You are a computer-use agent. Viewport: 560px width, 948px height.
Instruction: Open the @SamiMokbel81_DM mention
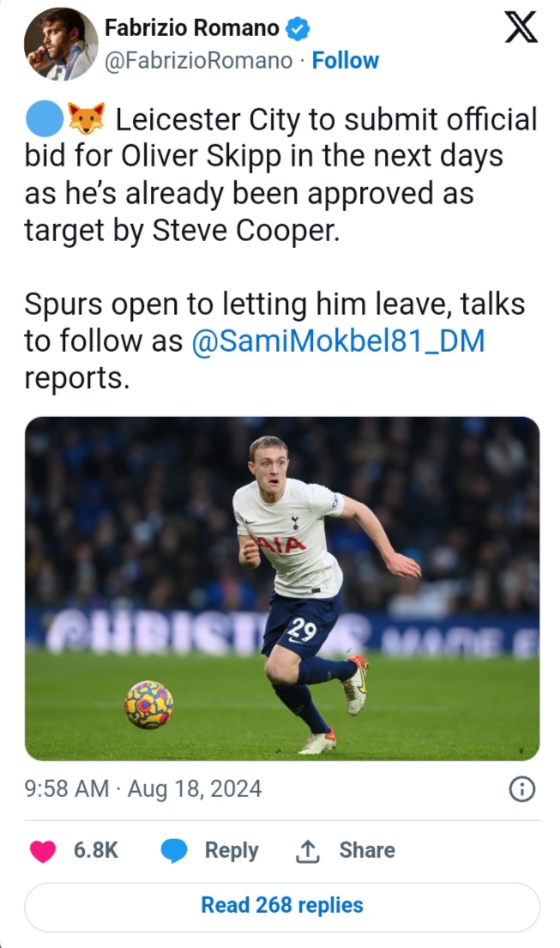tap(338, 341)
